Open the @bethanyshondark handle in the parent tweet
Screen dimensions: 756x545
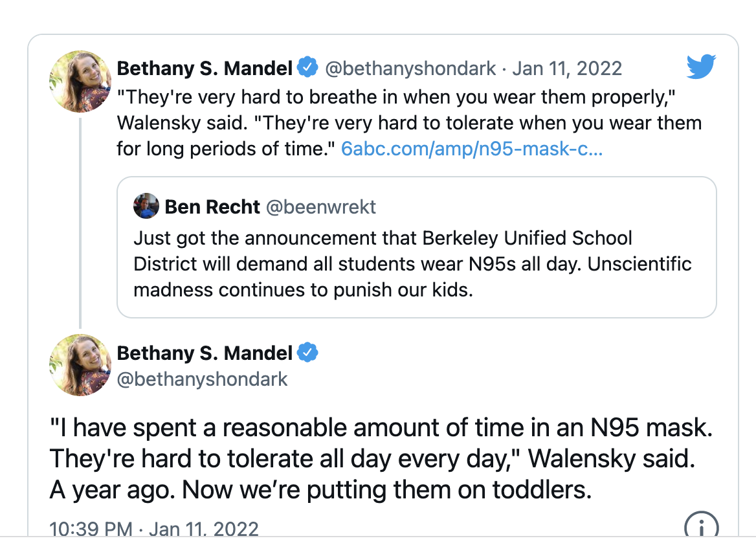click(x=410, y=68)
